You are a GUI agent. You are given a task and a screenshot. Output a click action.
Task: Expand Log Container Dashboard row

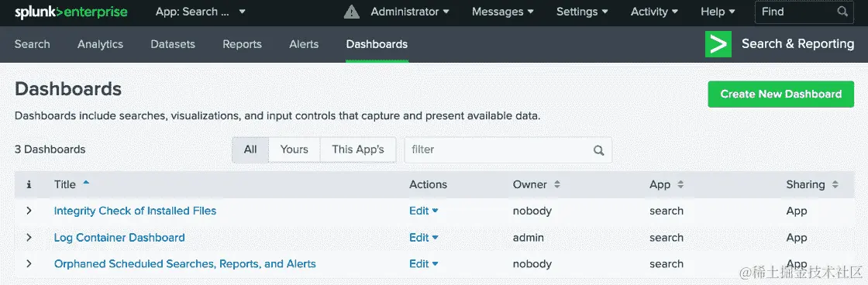click(x=29, y=238)
